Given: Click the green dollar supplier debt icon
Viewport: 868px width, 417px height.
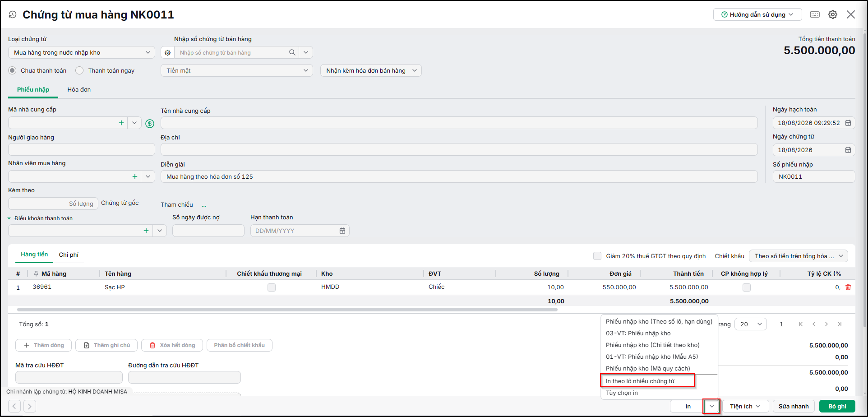Looking at the screenshot, I should (150, 123).
